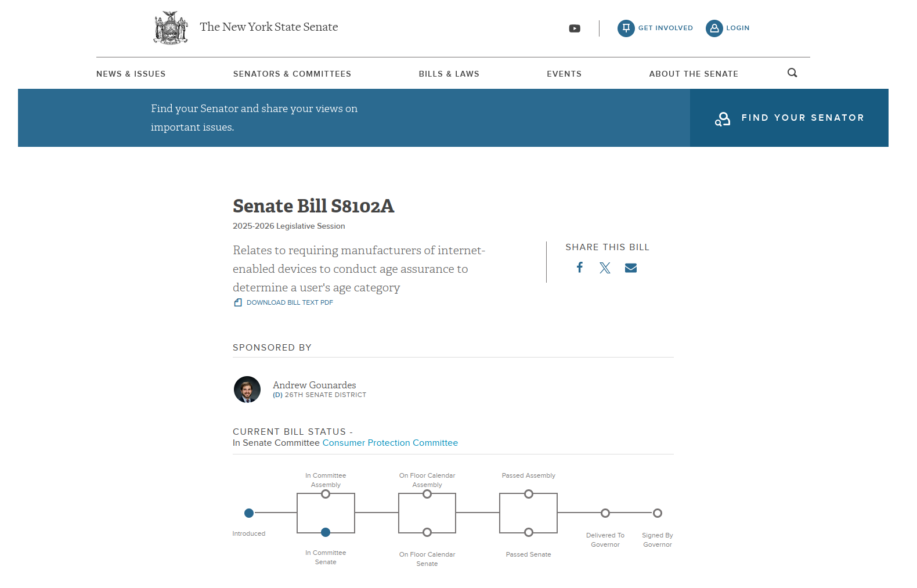917x588 pixels.
Task: Click the Login user icon
Action: tap(714, 28)
